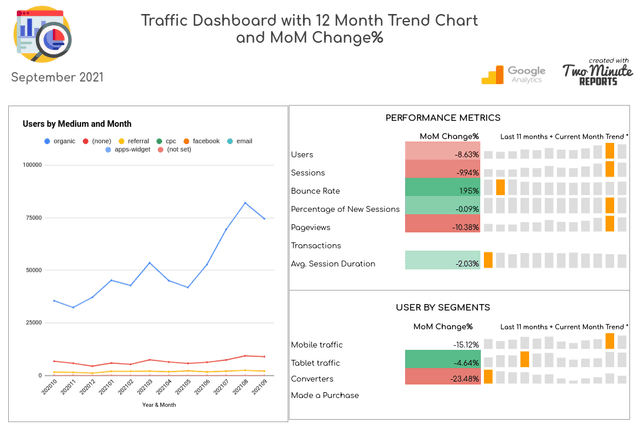Viewport: 640px width, 432px height.
Task: Click the Tablet traffic row label
Action: (315, 363)
